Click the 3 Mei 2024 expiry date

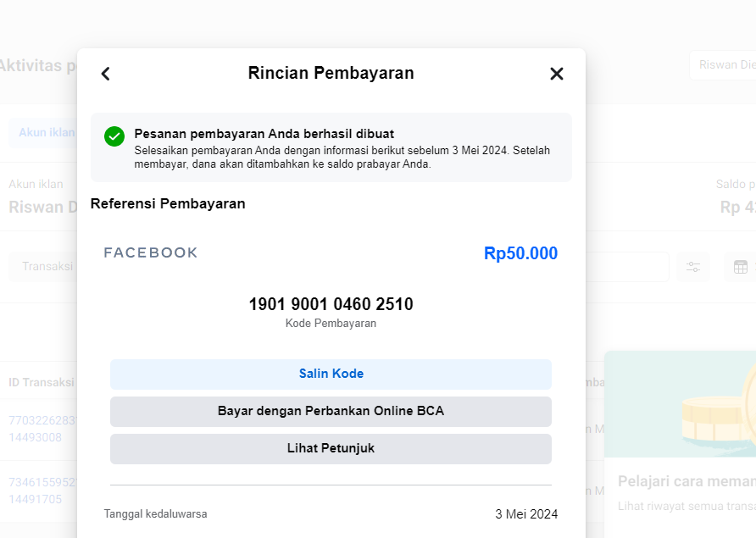[526, 513]
